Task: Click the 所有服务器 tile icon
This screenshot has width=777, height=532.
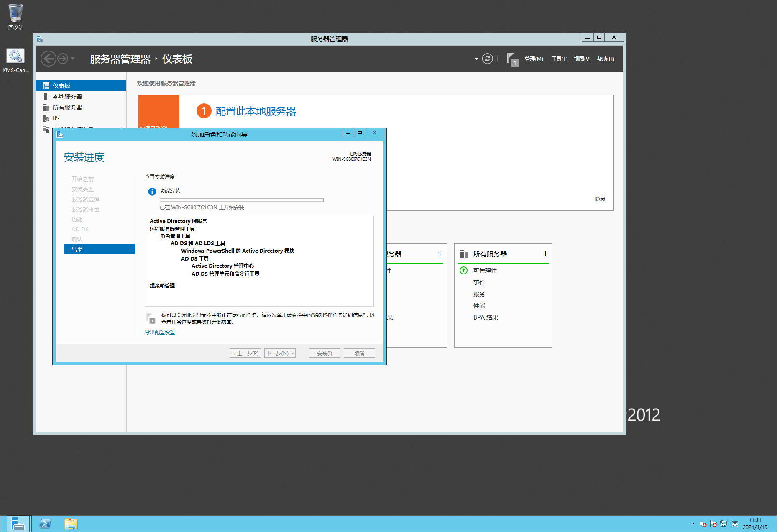Action: pyautogui.click(x=464, y=254)
